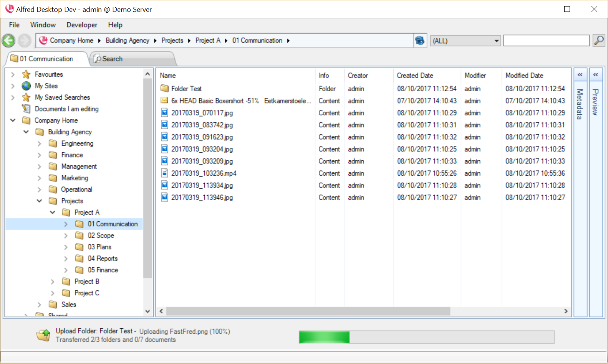Sort the list by Created Date column header

(x=415, y=76)
